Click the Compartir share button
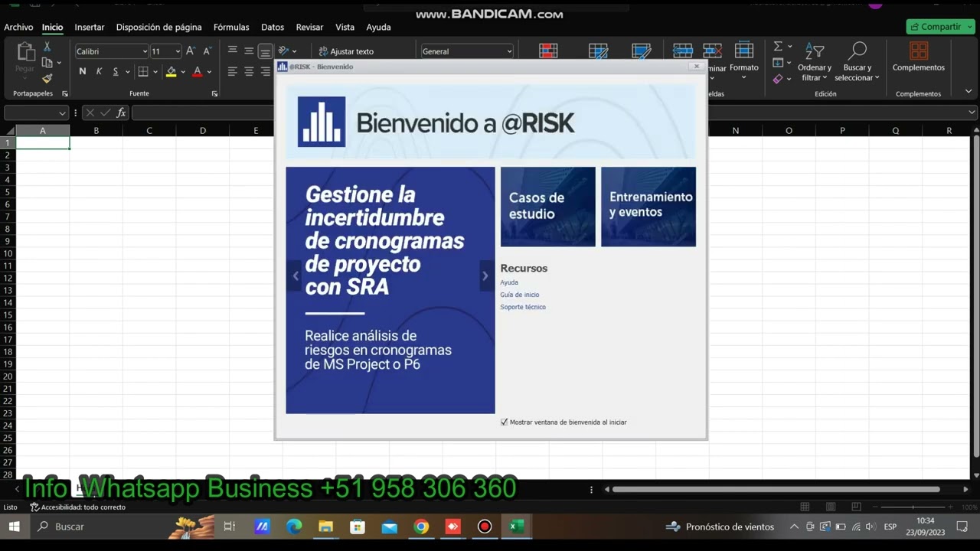980x551 pixels. tap(940, 27)
